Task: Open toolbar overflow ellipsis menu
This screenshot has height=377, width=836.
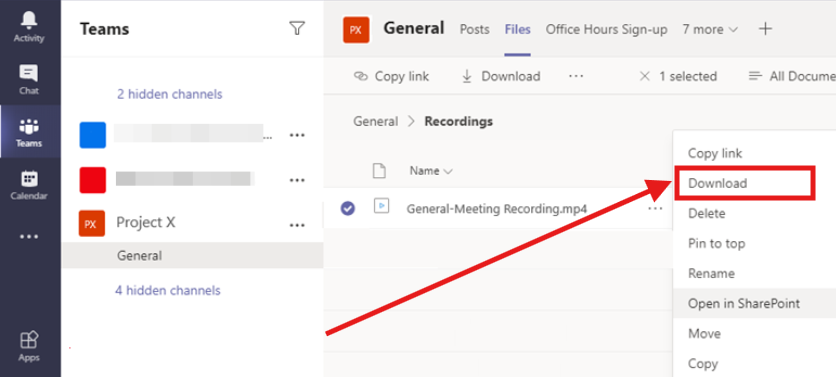Action: tap(576, 76)
